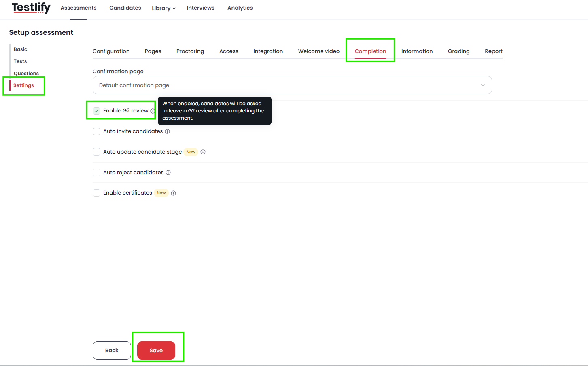This screenshot has width=588, height=366.
Task: Switch to the Grading tab
Action: (459, 51)
